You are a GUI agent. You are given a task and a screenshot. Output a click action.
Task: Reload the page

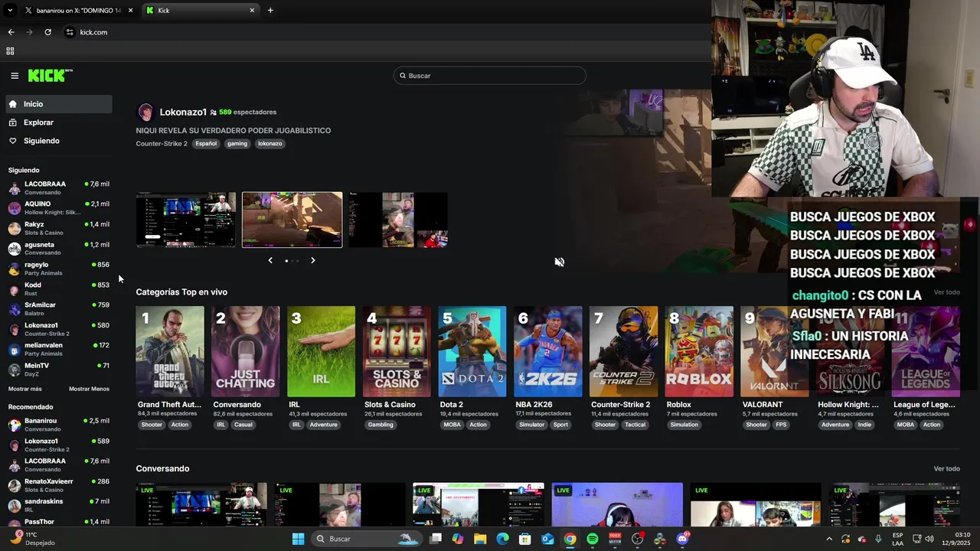click(47, 32)
